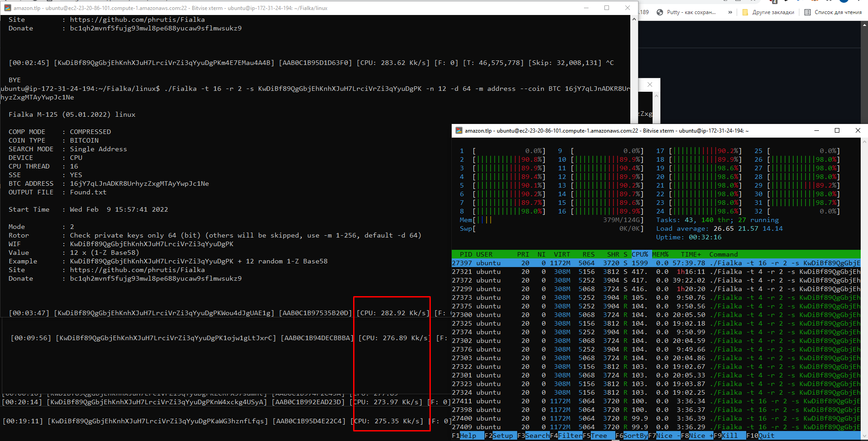
Task: Click F7 Nice - to lower niceness
Action: [x=664, y=436]
